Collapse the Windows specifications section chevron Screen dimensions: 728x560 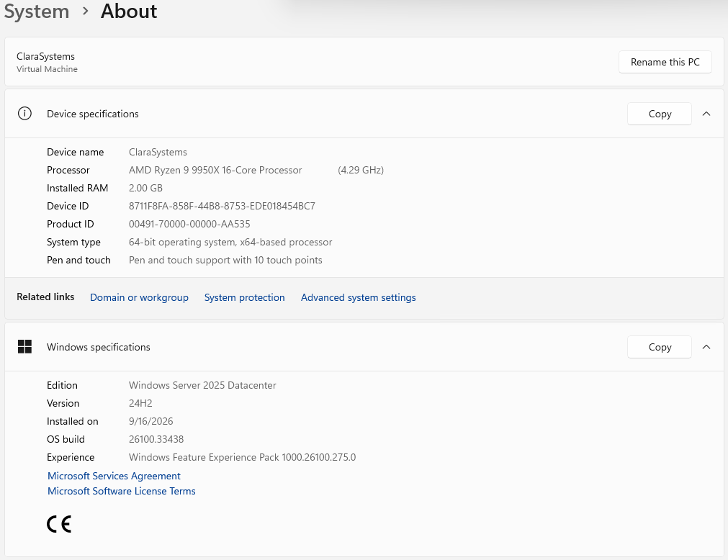pos(706,347)
